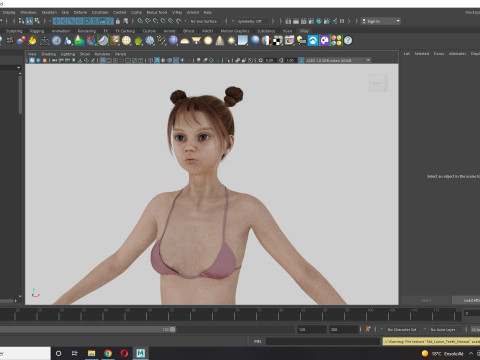Screen dimensions: 480x360
Task: Click the glossy blue sphere shelf icon
Action: [255, 41]
